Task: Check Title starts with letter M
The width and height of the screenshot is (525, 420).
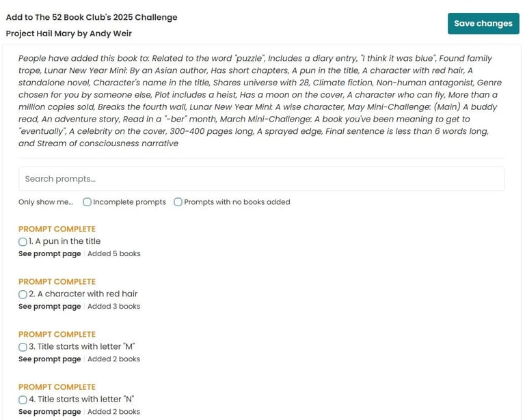Action: click(x=23, y=347)
